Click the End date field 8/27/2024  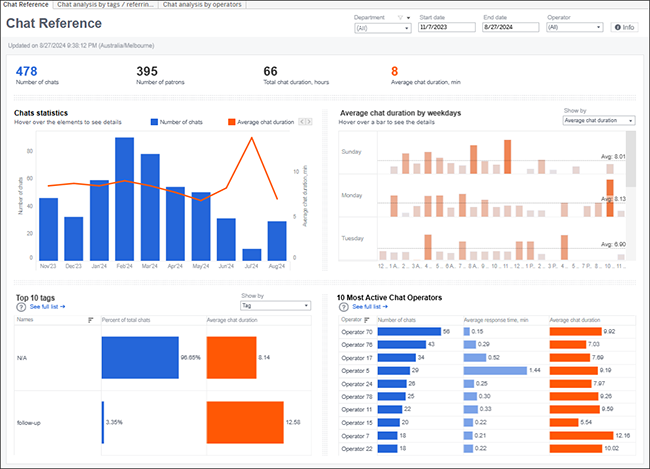pos(511,27)
